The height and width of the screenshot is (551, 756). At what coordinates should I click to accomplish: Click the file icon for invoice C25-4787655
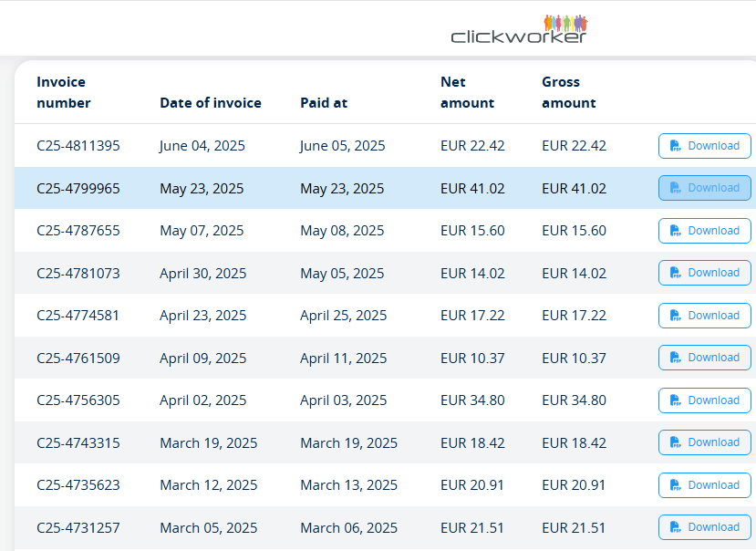(x=676, y=231)
